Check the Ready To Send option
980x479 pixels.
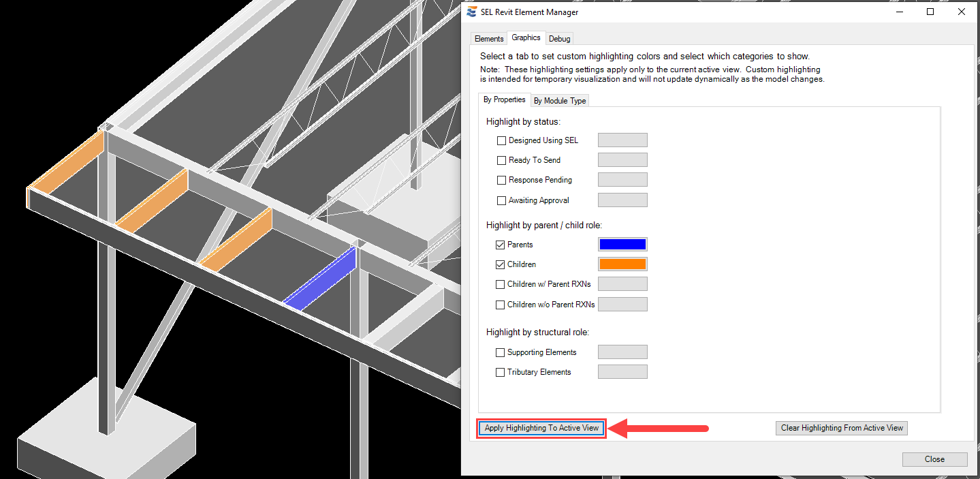click(x=502, y=160)
